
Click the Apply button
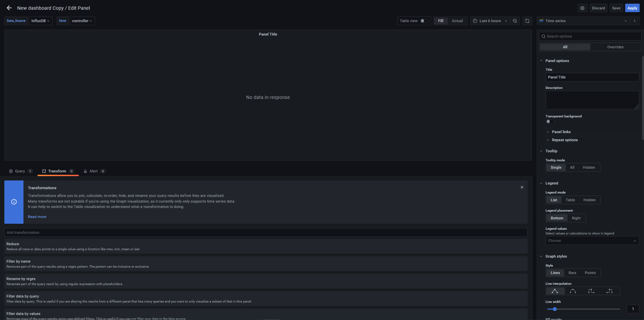[632, 8]
